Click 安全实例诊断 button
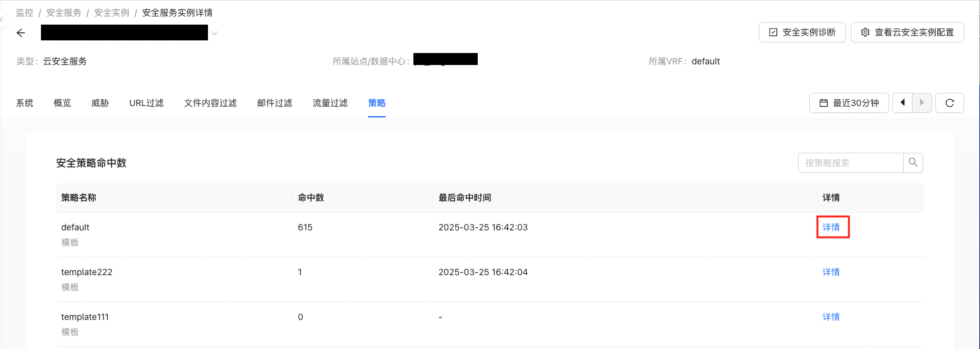The image size is (980, 349). pyautogui.click(x=802, y=32)
